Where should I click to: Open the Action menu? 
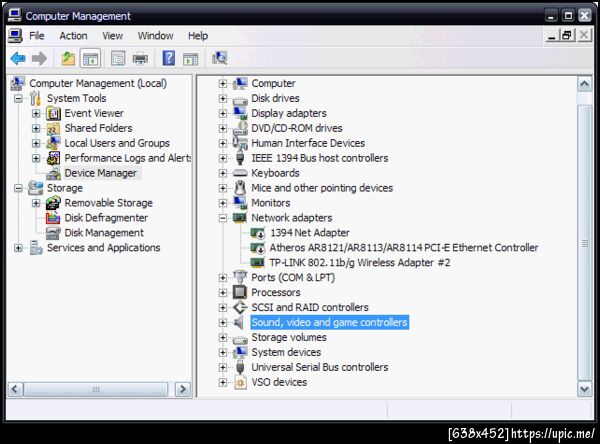pyautogui.click(x=73, y=36)
